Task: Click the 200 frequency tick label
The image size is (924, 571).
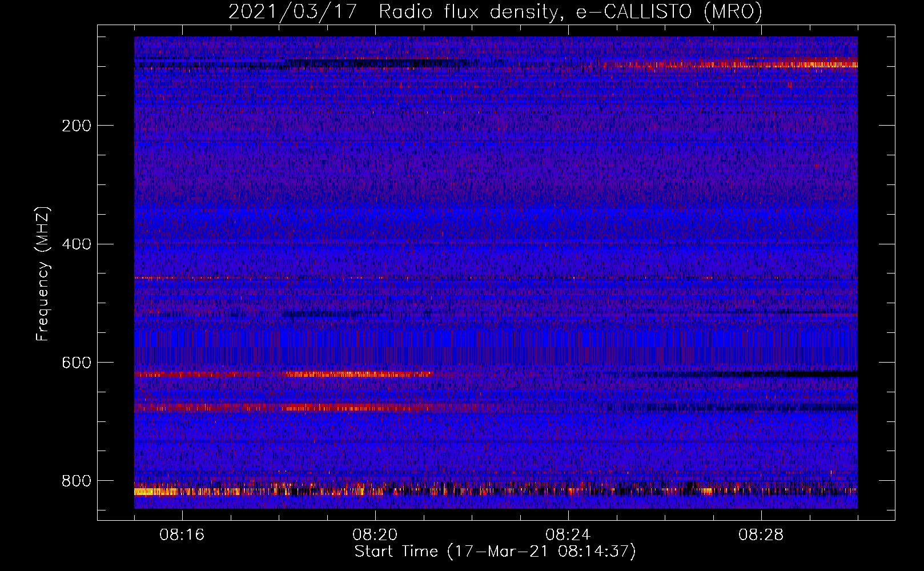Action: point(77,126)
